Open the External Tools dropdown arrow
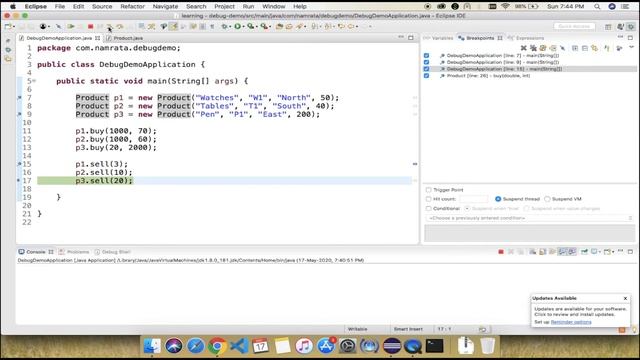This screenshot has width=640, height=360. tap(271, 27)
